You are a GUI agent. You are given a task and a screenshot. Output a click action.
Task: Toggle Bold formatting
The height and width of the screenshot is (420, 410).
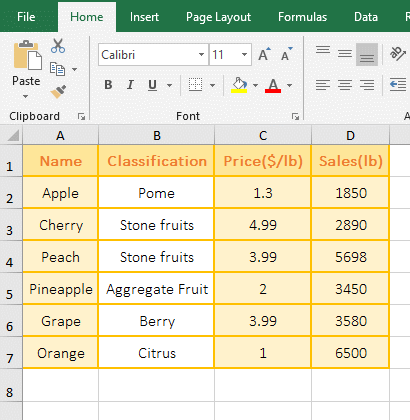(x=108, y=85)
